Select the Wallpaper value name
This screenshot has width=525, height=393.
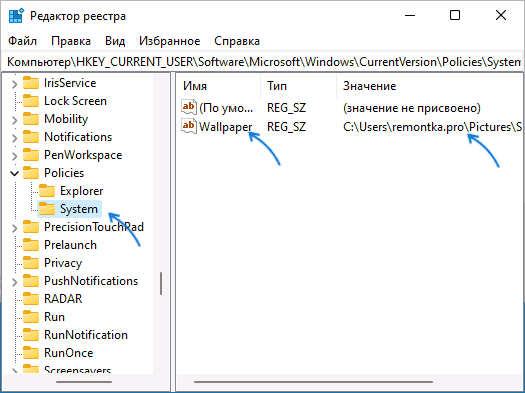[x=225, y=127]
